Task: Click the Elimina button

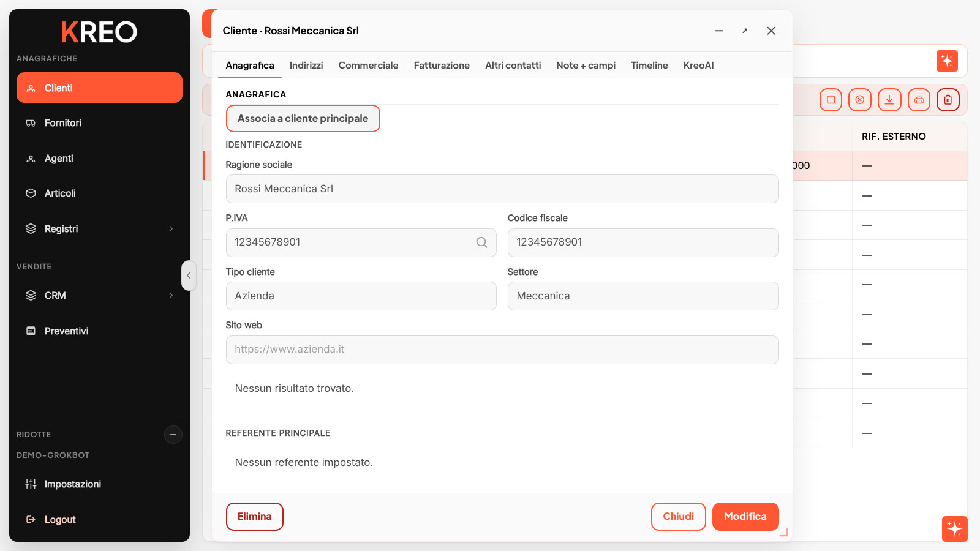Action: point(255,517)
